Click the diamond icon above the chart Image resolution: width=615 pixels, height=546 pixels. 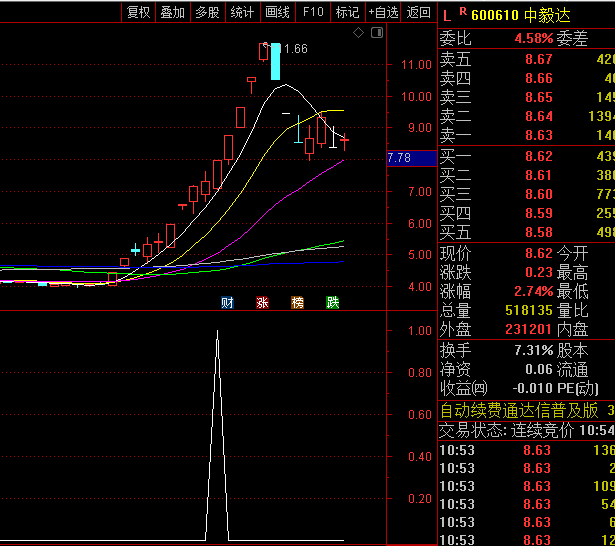pos(359,33)
